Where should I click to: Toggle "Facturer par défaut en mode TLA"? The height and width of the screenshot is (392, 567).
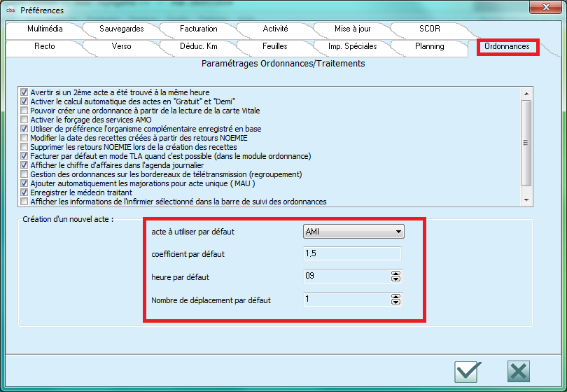(24, 156)
